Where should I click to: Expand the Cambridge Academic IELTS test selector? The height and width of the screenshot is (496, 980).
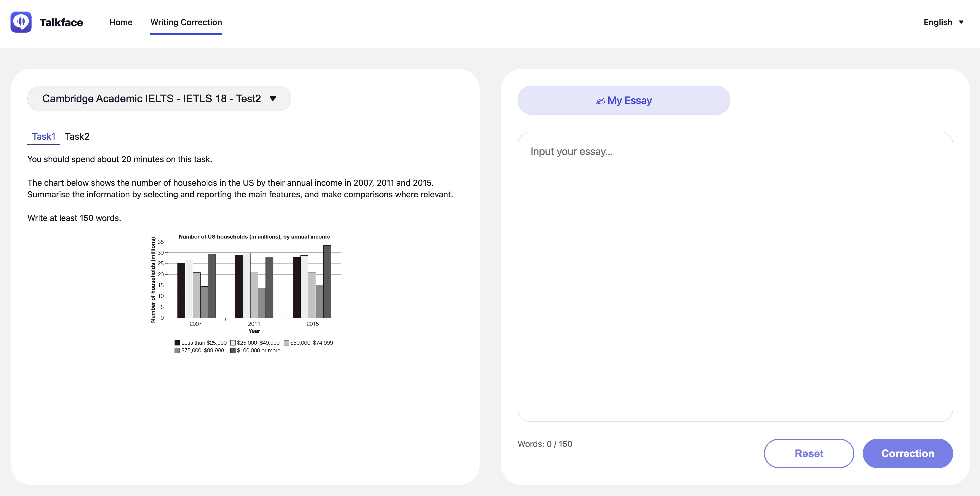coord(159,99)
